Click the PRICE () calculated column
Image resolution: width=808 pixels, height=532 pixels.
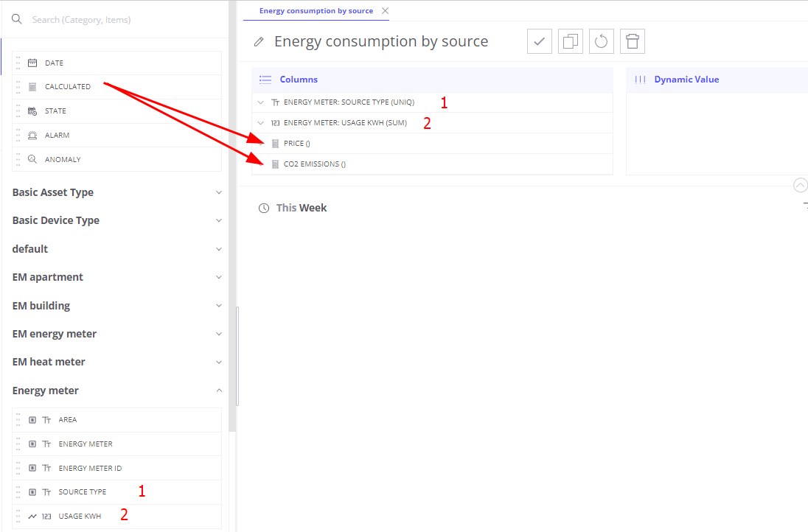tap(296, 144)
